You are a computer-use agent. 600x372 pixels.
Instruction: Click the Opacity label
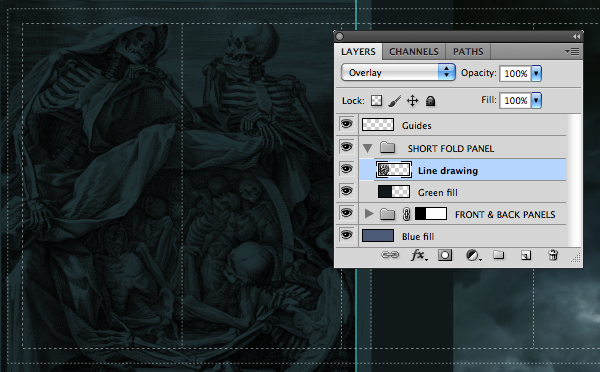pyautogui.click(x=478, y=73)
